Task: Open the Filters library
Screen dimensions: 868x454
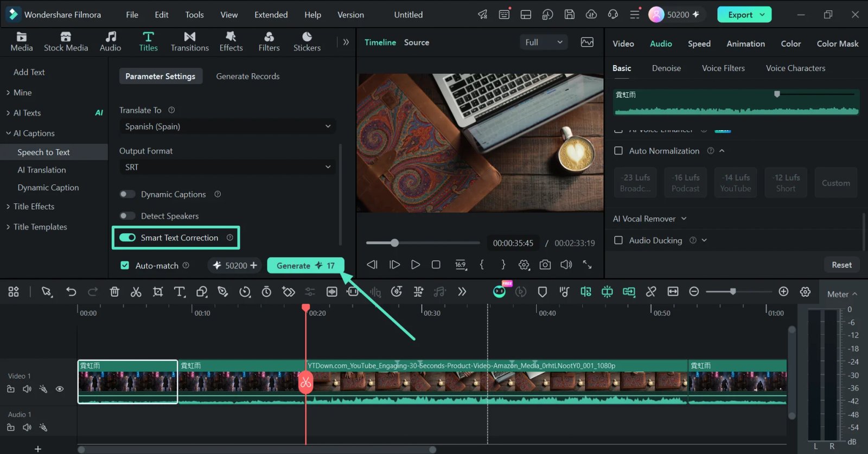Action: [269, 42]
